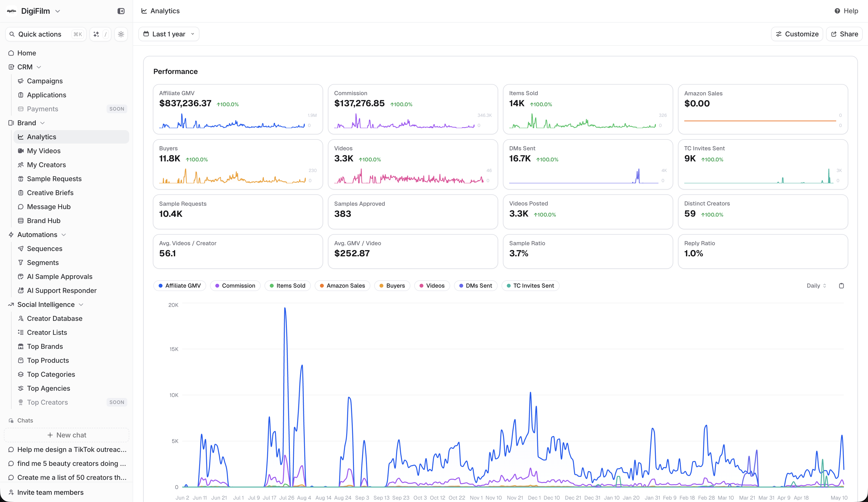The image size is (868, 502).
Task: Toggle Commission series in chart legend
Action: 235,286
